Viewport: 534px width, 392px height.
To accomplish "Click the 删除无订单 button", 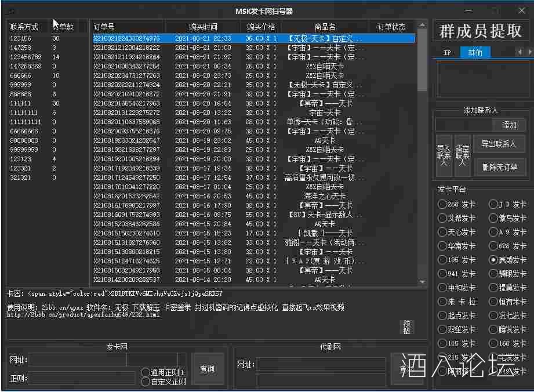I will click(499, 167).
